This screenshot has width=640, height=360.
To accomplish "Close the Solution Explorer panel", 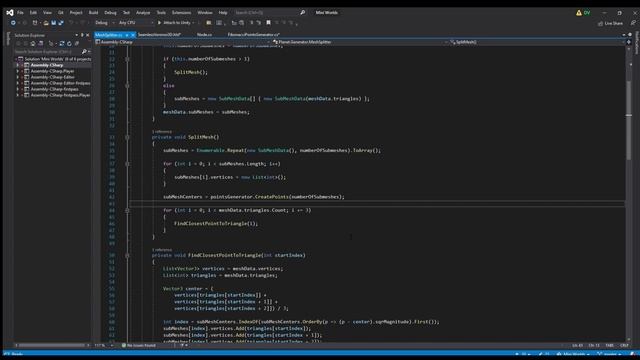I will (87, 35).
